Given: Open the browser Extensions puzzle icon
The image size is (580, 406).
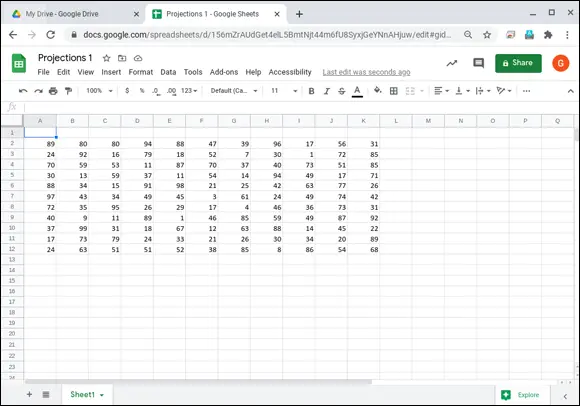Looking at the screenshot, I should click(548, 35).
